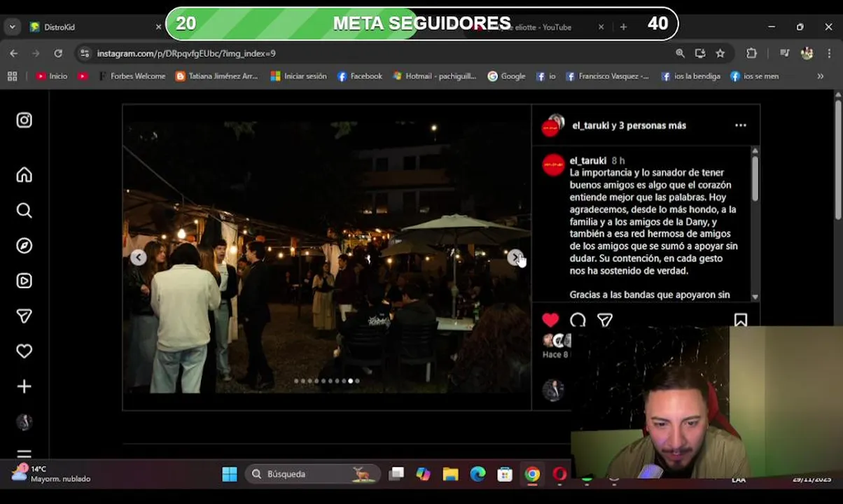Viewport: 843px width, 504px height.
Task: Open the comment bubble on the post
Action: coord(578,320)
